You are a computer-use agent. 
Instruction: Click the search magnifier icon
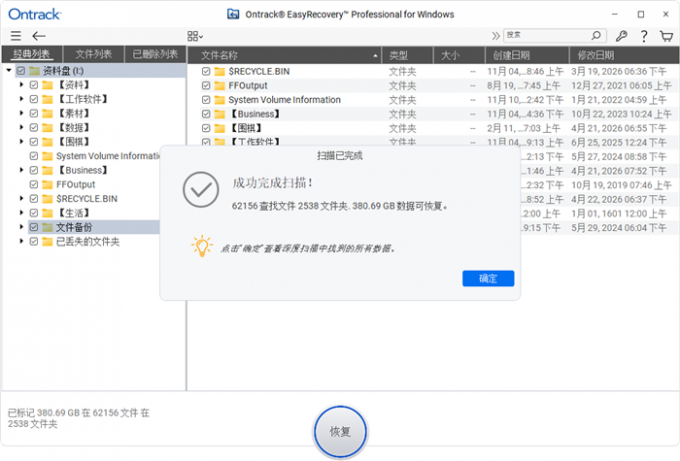click(x=596, y=35)
